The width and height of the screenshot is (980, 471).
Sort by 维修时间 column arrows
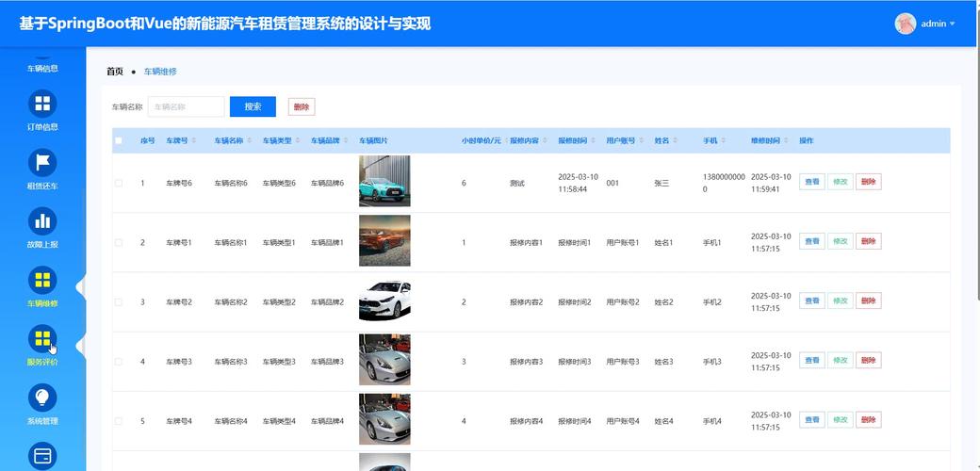[786, 141]
